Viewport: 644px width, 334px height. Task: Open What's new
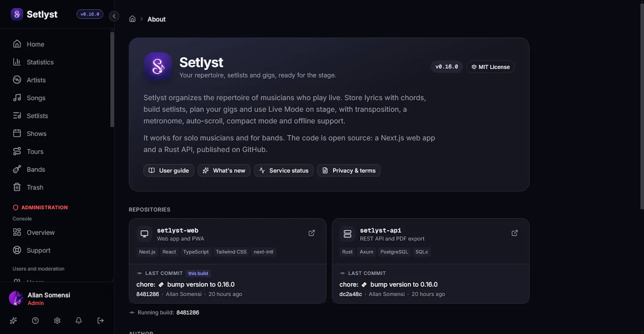(224, 171)
